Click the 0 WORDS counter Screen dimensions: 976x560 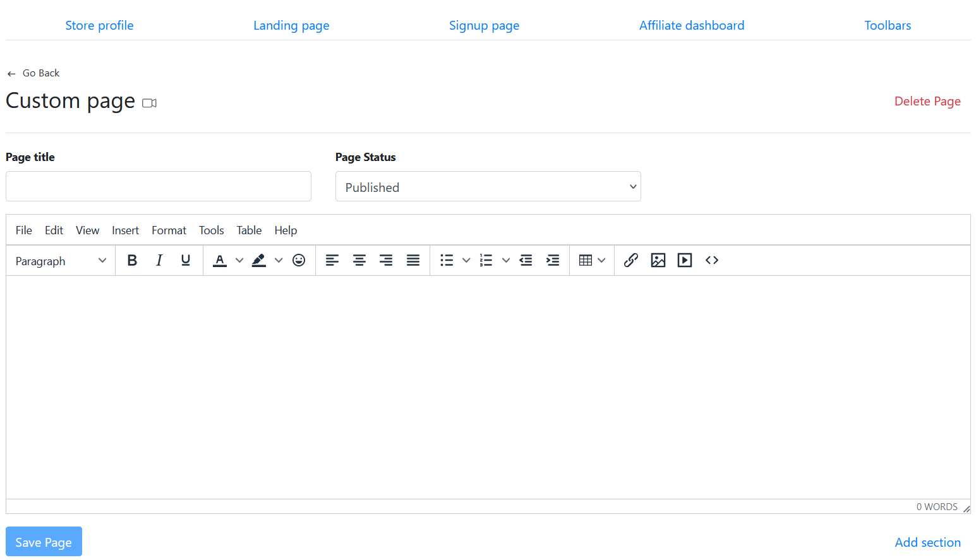click(x=937, y=507)
